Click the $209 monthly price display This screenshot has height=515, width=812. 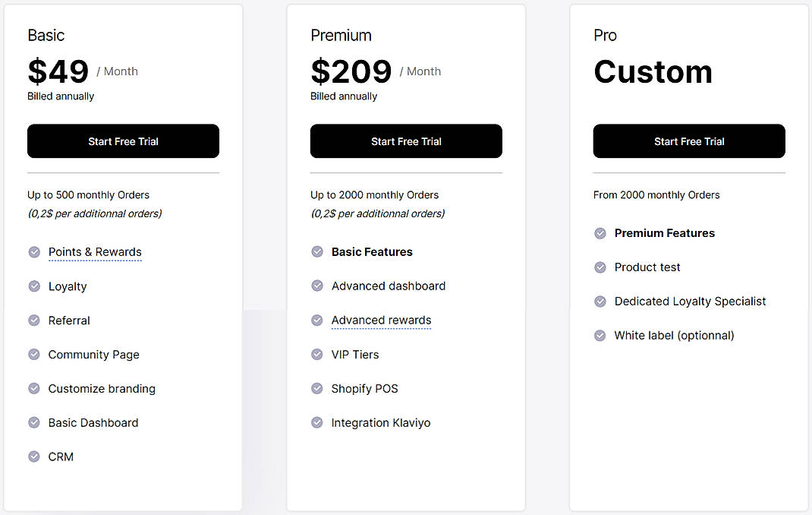pyautogui.click(x=351, y=71)
